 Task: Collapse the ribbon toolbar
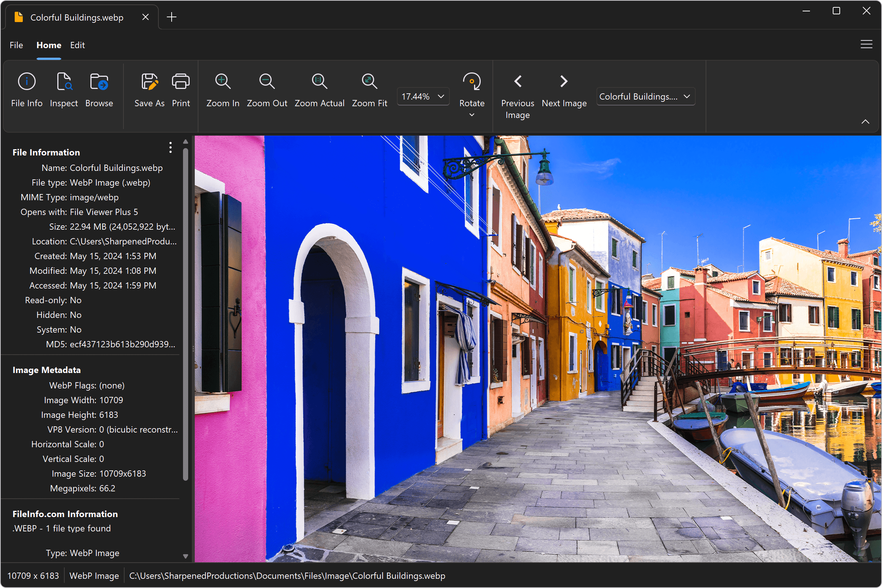[x=865, y=121]
